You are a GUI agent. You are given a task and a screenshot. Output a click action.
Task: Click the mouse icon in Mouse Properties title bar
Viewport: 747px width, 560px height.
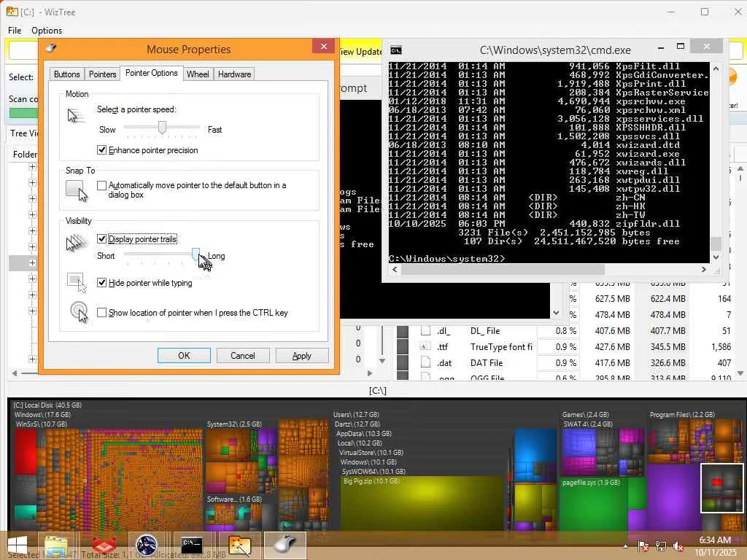click(51, 48)
